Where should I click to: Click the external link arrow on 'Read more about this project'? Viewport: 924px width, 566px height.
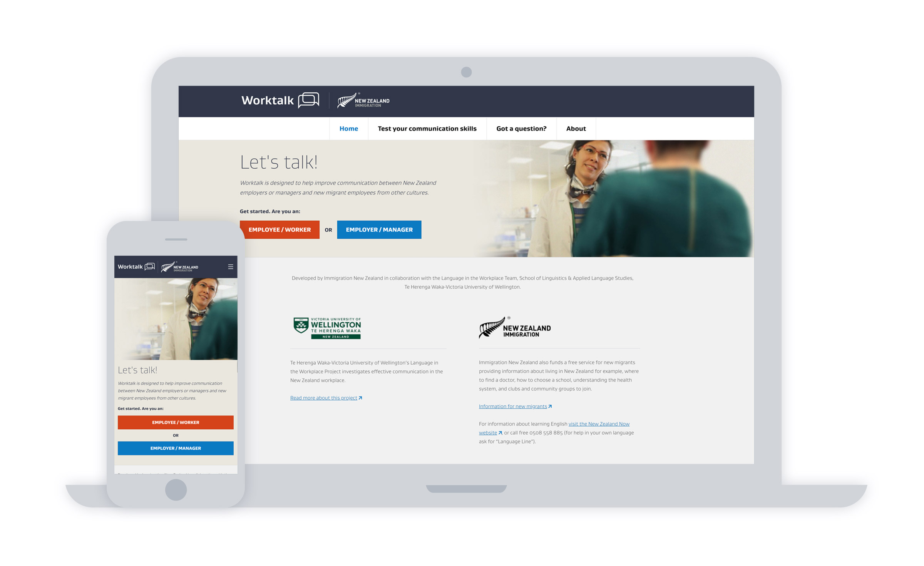pos(360,398)
